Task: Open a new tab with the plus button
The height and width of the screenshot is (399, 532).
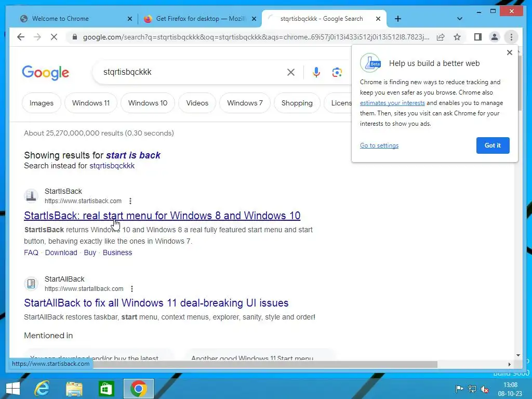Action: pyautogui.click(x=398, y=19)
